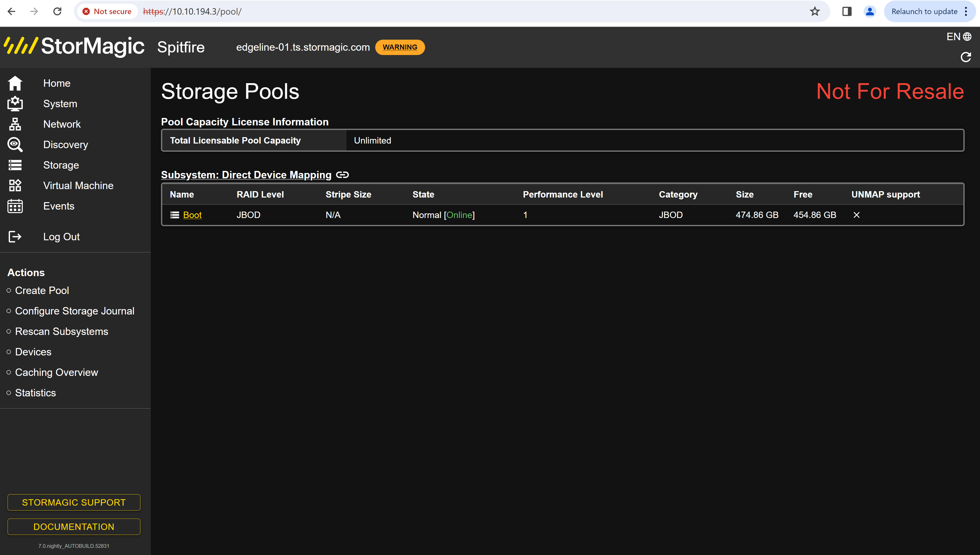This screenshot has width=980, height=555.
Task: Open the System menu item
Action: 60,104
